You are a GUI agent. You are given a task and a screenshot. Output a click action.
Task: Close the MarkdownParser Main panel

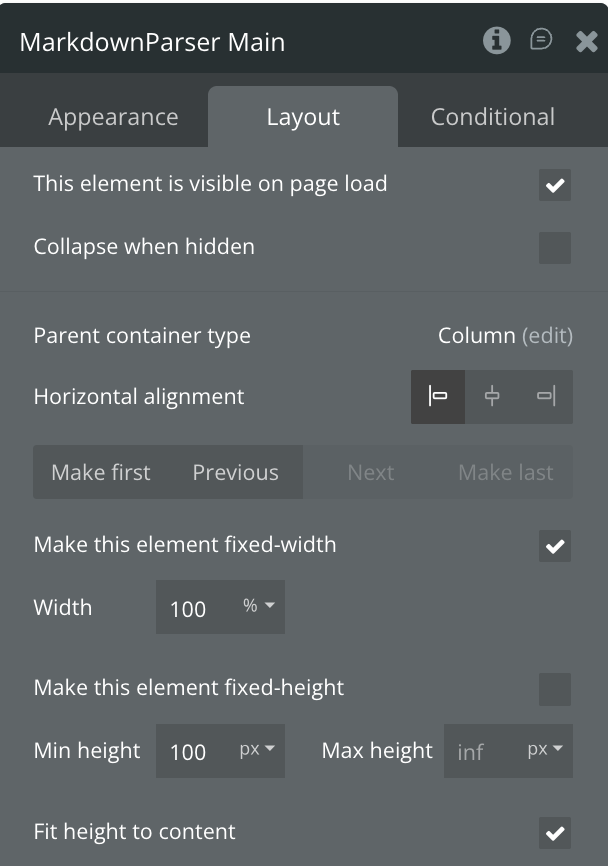(587, 41)
